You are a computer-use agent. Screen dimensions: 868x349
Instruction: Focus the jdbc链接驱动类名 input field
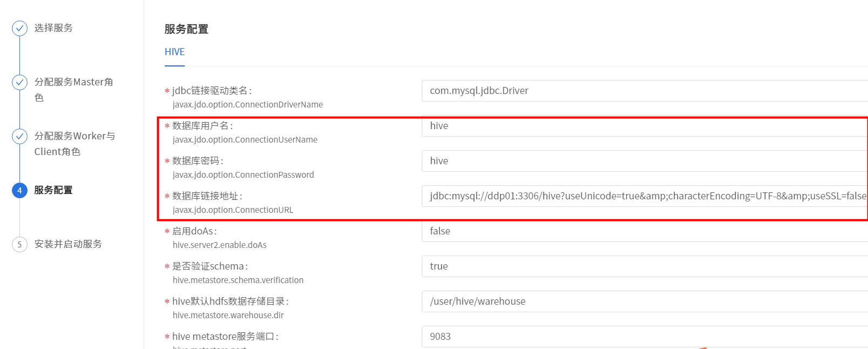(x=643, y=91)
